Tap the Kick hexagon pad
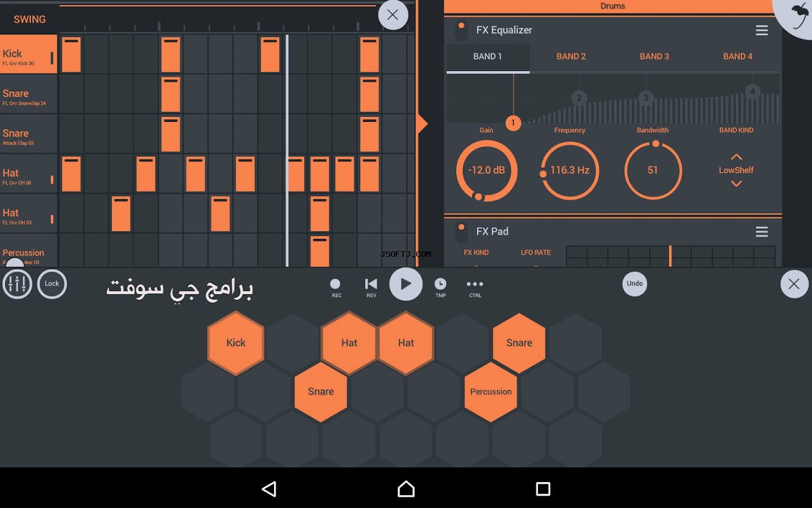This screenshot has width=812, height=508. coord(236,343)
